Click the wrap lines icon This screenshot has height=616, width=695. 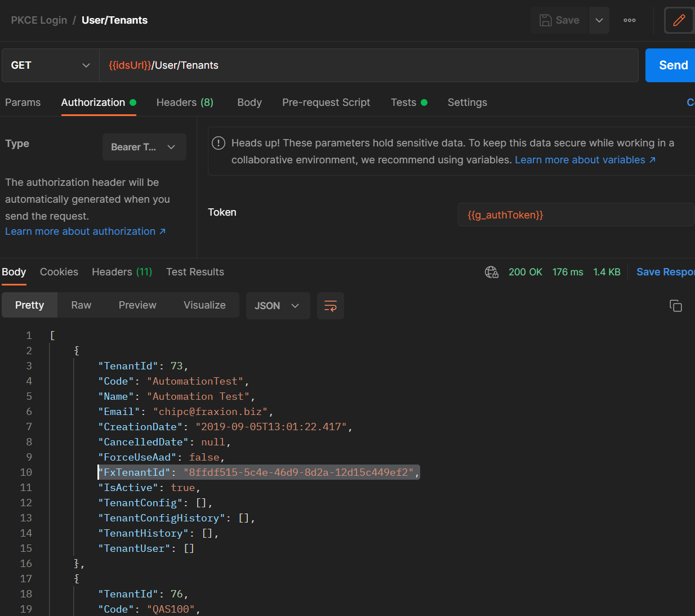[331, 306]
